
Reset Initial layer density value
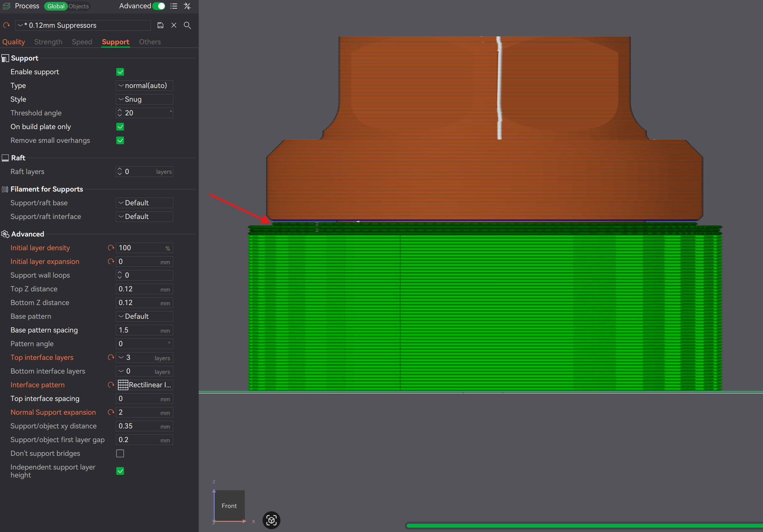click(111, 248)
